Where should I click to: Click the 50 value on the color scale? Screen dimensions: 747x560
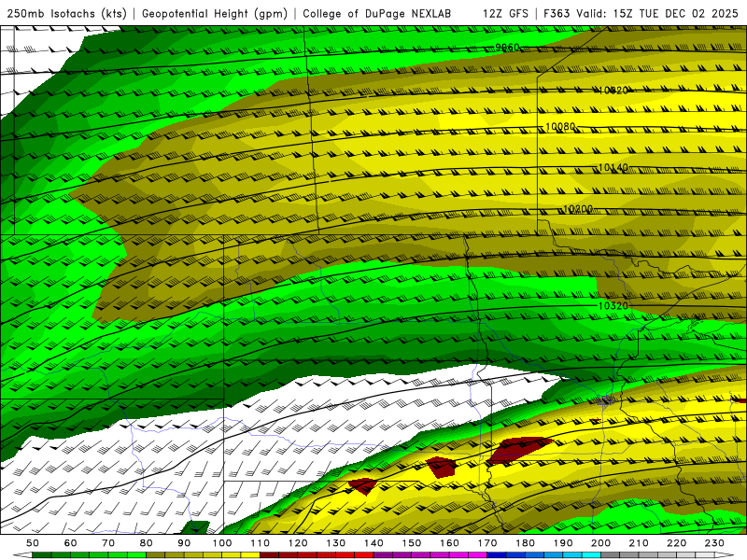click(33, 543)
